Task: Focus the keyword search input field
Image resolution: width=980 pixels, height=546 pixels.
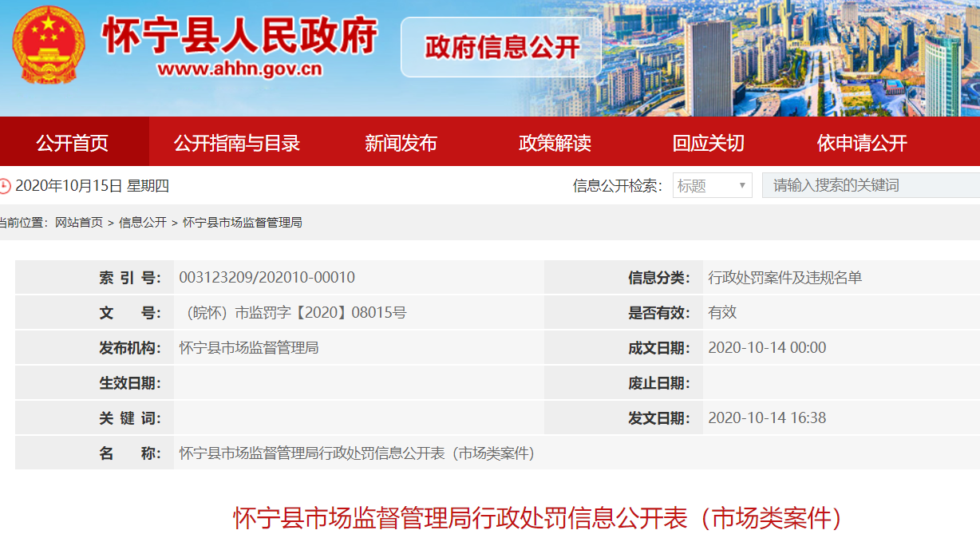Action: coord(871,185)
